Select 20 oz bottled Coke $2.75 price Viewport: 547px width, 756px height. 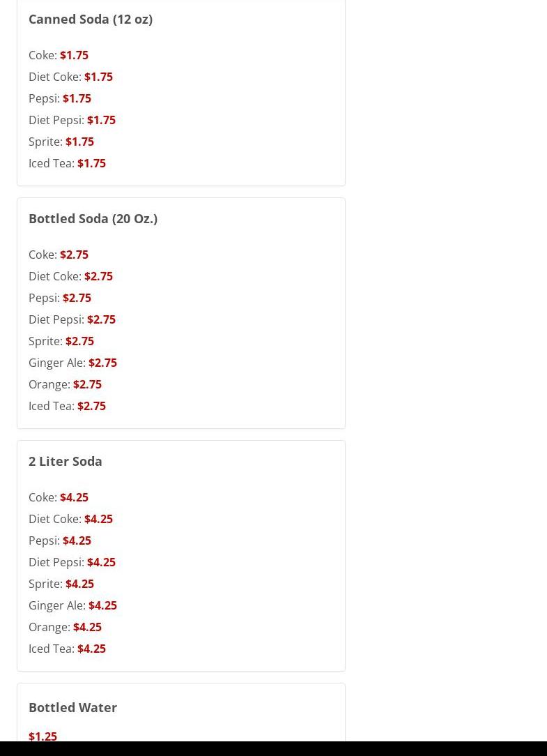(x=74, y=255)
